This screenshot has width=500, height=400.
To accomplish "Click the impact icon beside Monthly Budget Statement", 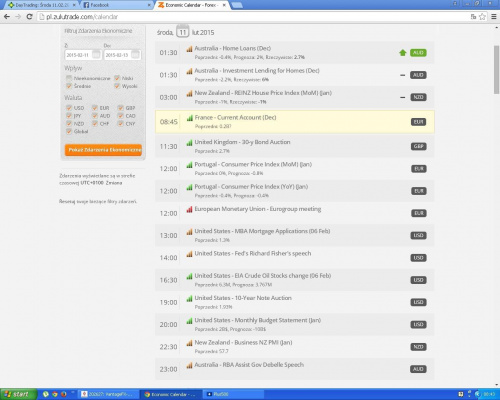I will (189, 321).
